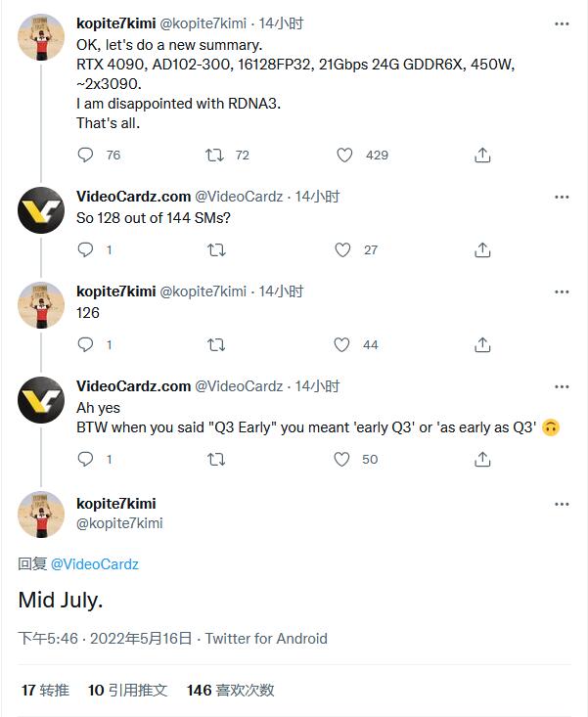Like the "128 out of 144 SMs?" tweet
Image resolution: width=588 pixels, height=717 pixels.
[342, 249]
